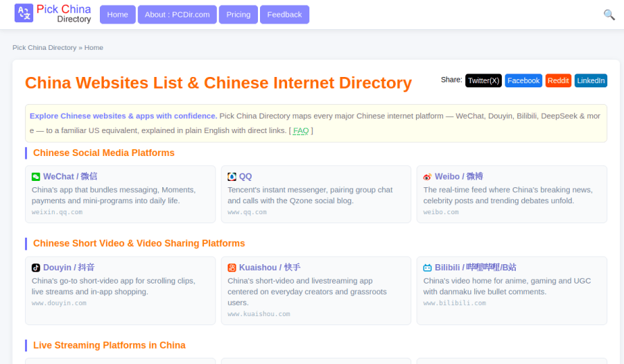Share on Twitter(X)

click(483, 80)
